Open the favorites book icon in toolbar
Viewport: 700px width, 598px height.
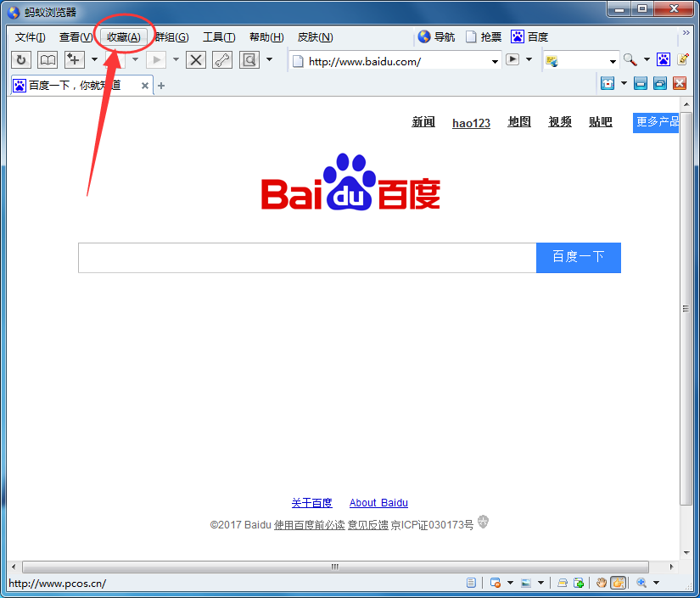click(48, 59)
